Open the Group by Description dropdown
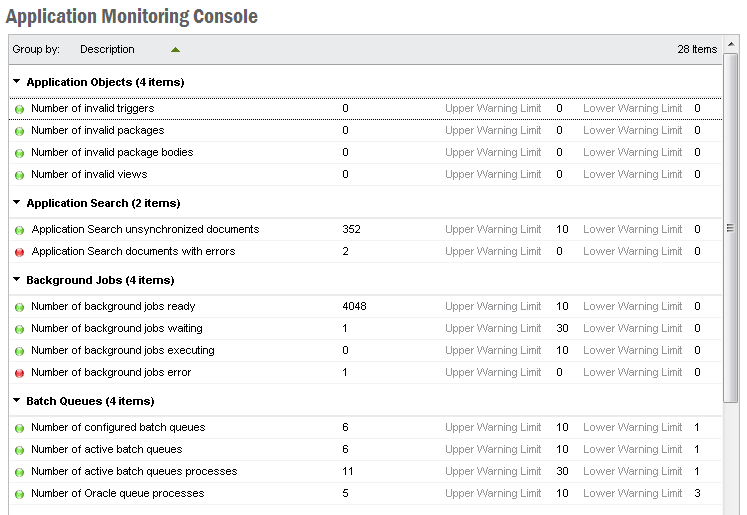 [x=107, y=49]
